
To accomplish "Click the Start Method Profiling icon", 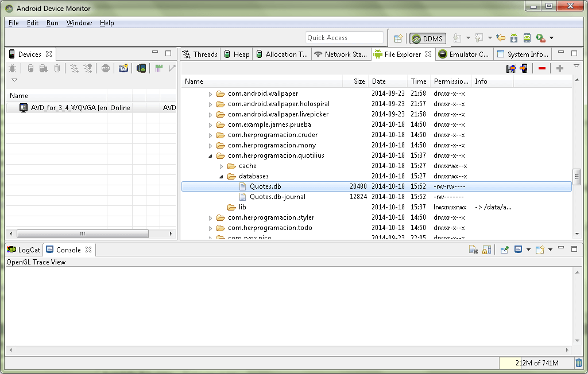I will click(x=88, y=69).
